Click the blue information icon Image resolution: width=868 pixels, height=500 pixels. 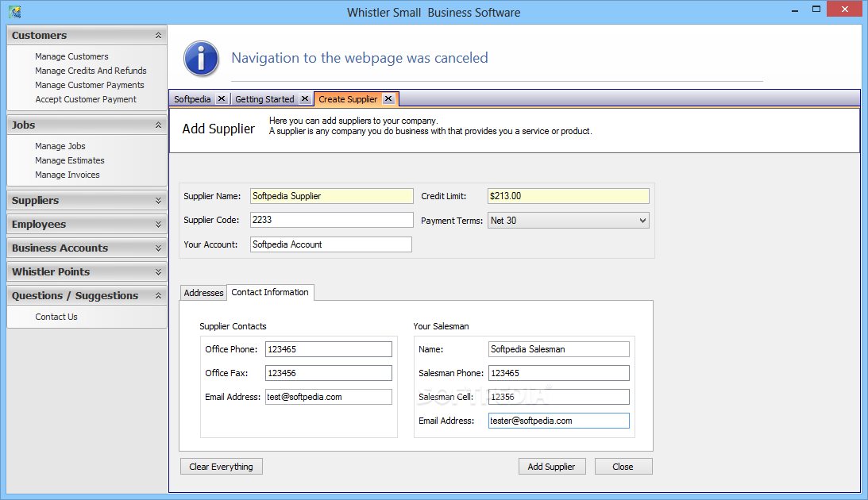202,58
